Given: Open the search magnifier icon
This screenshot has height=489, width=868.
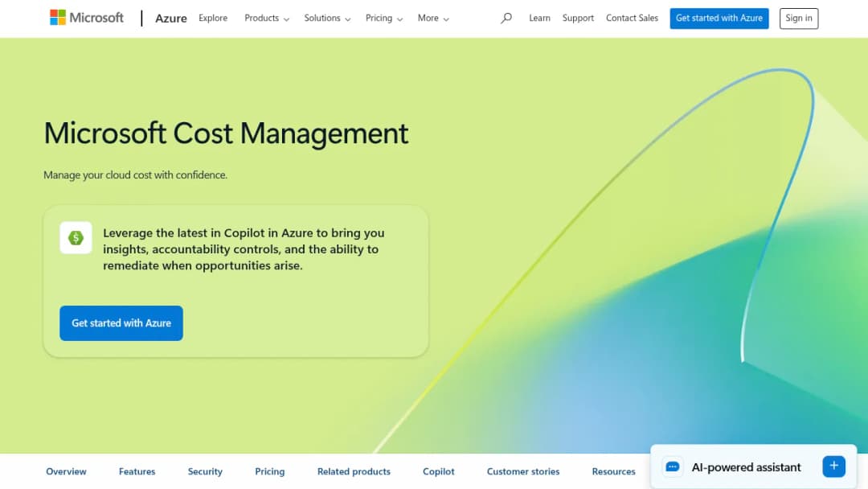Looking at the screenshot, I should pyautogui.click(x=506, y=18).
